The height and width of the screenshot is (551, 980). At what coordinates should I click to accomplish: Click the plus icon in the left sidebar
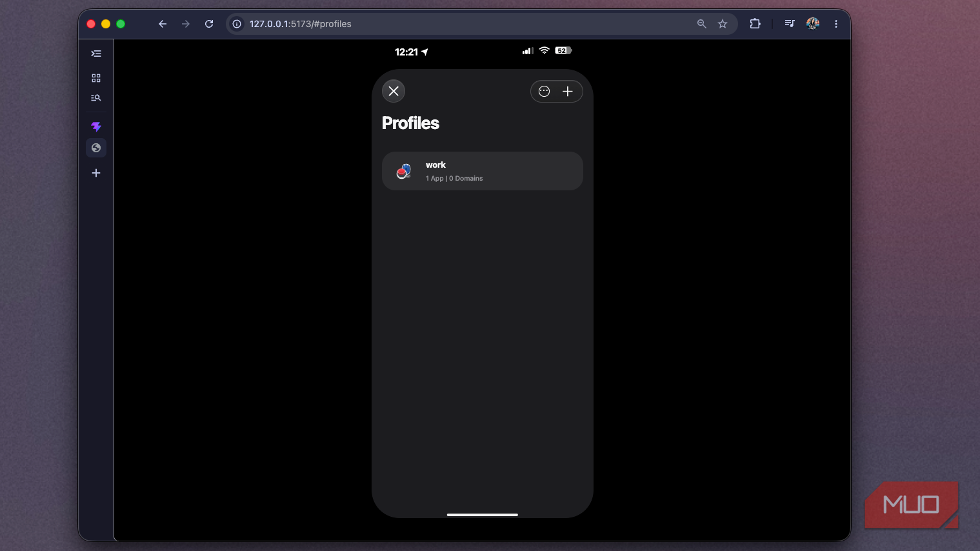(x=96, y=173)
